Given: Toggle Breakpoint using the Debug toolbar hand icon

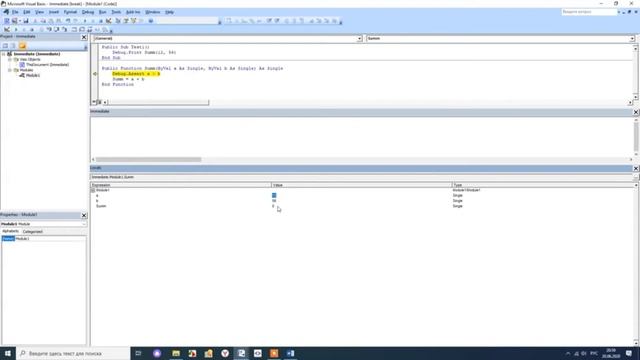Looking at the screenshot, I should coord(41,29).
